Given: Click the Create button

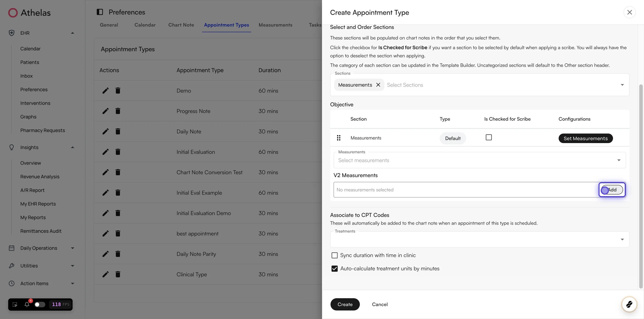Looking at the screenshot, I should click(x=345, y=304).
